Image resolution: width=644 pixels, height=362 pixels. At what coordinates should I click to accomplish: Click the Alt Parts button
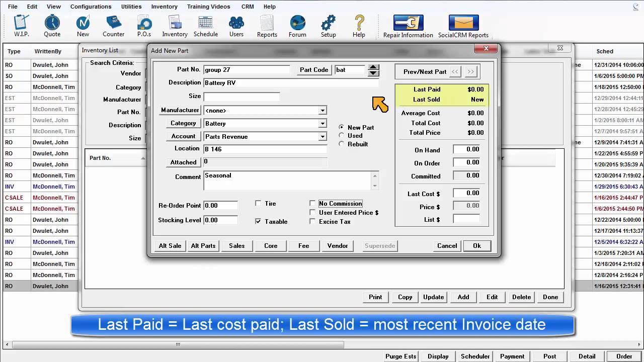point(203,246)
